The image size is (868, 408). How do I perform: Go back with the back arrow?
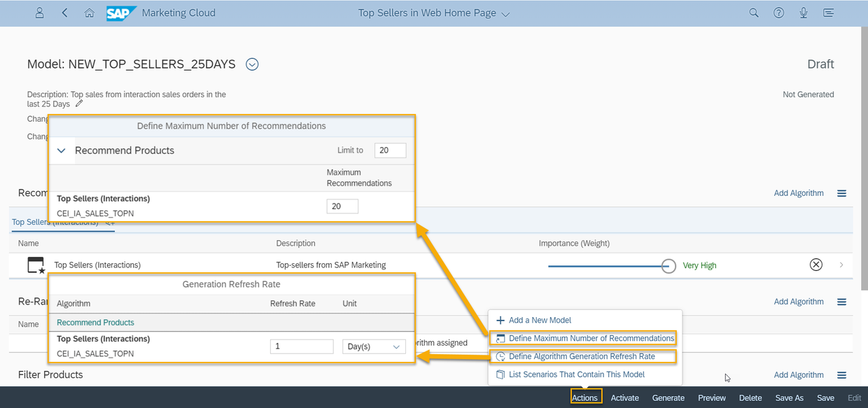tap(64, 13)
